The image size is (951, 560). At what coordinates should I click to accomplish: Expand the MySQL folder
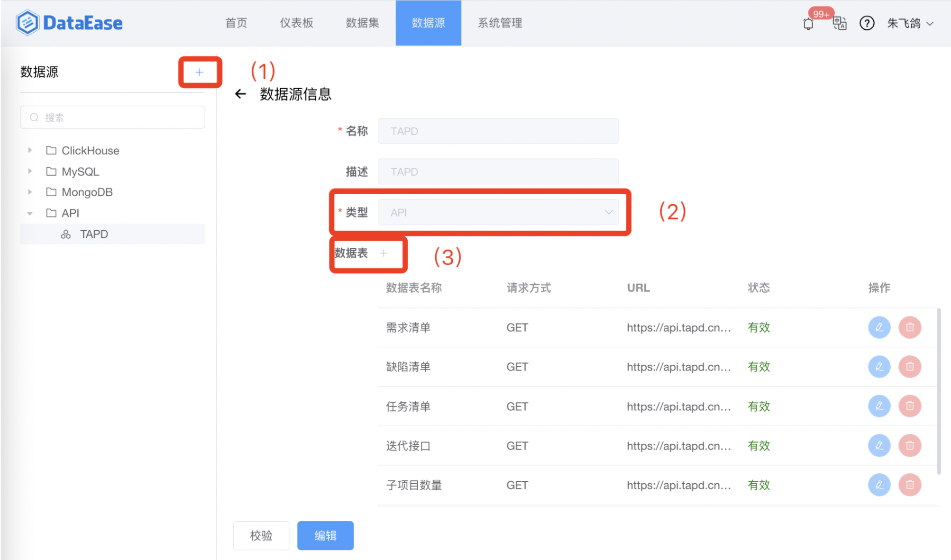click(x=29, y=171)
